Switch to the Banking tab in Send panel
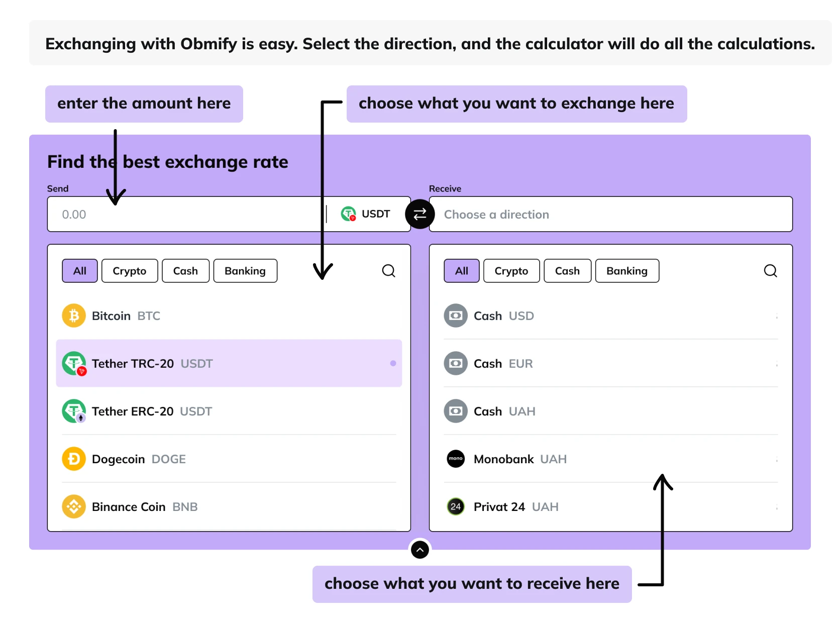The width and height of the screenshot is (840, 623). [245, 271]
